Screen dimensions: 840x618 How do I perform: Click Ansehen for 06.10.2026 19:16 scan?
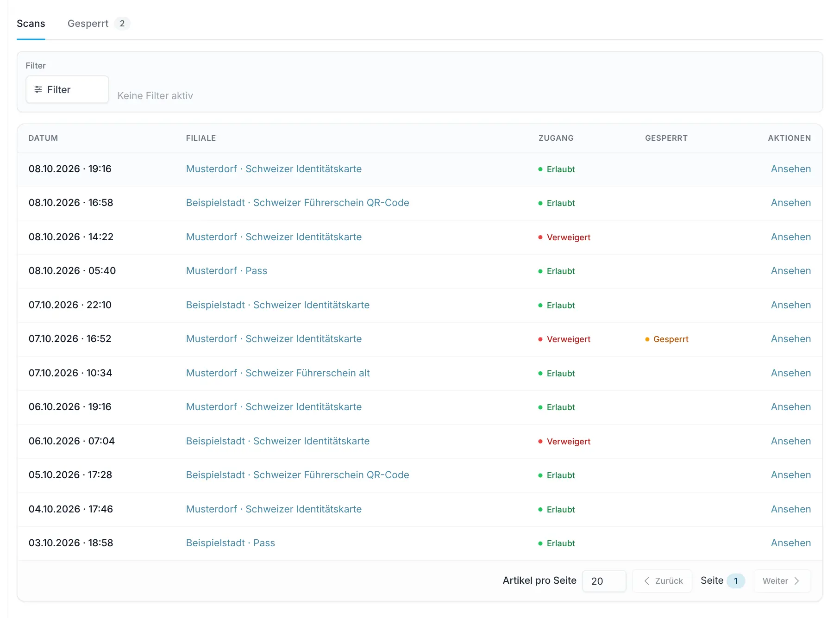pyautogui.click(x=790, y=407)
